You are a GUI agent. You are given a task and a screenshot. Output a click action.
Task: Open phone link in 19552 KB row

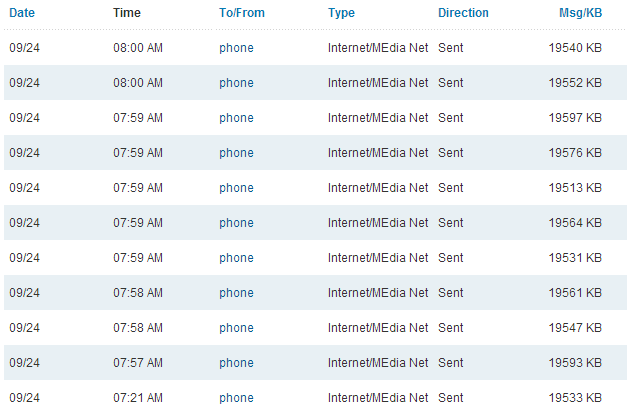[x=236, y=83]
